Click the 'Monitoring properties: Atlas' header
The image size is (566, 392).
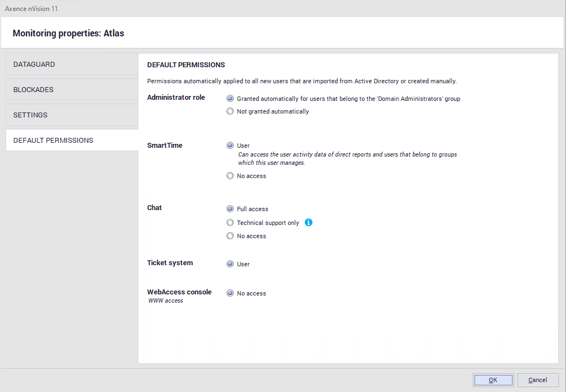tap(68, 34)
